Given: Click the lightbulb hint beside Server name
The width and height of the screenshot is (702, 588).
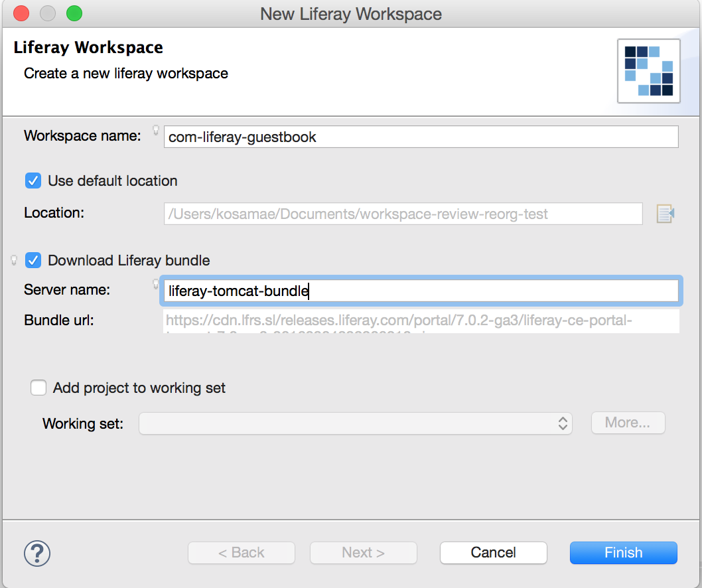Looking at the screenshot, I should click(156, 283).
